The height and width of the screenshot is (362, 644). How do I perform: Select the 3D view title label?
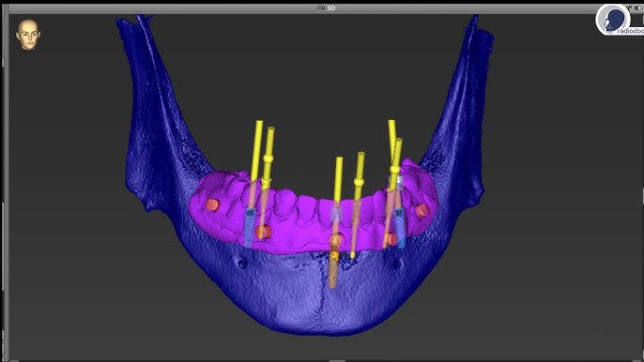click(330, 8)
